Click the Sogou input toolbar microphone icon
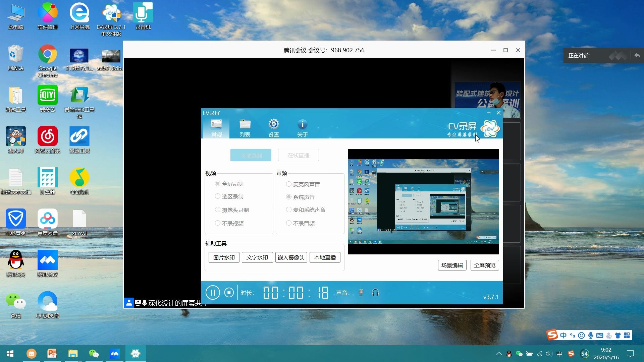The width and height of the screenshot is (644, 362). tap(591, 335)
